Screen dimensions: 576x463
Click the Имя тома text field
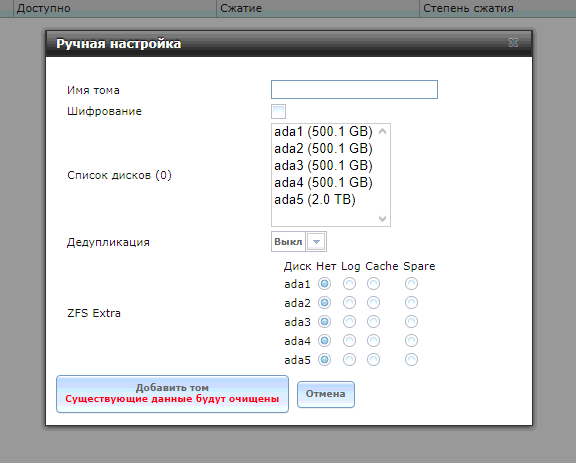[x=354, y=90]
